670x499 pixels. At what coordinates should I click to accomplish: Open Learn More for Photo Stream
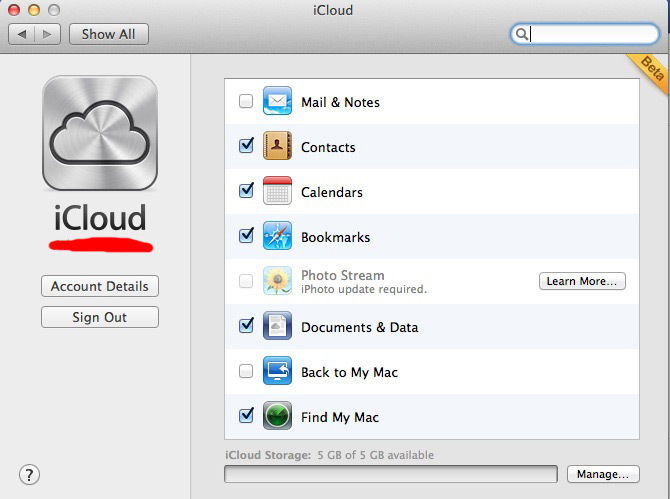[582, 281]
